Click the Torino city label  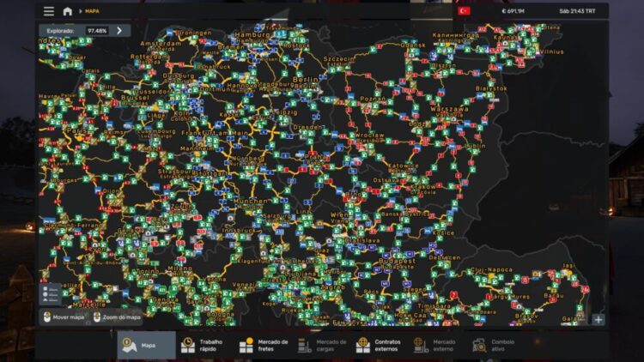[147, 271]
